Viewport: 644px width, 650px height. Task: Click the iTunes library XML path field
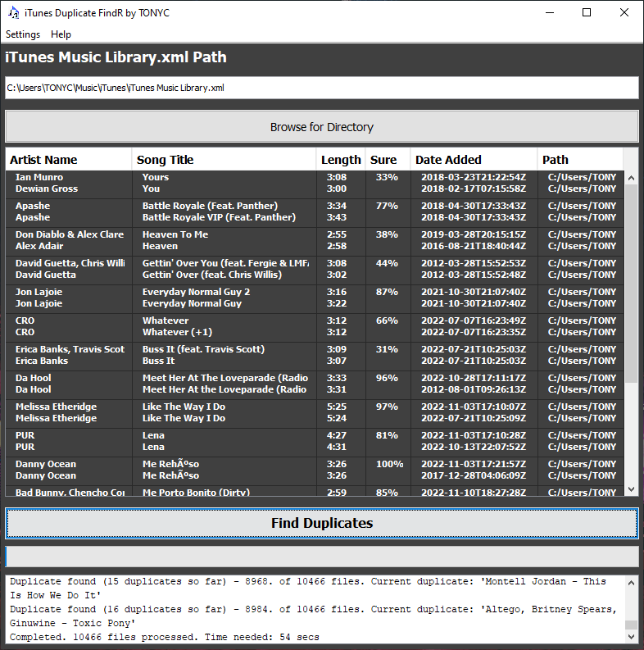tap(321, 88)
